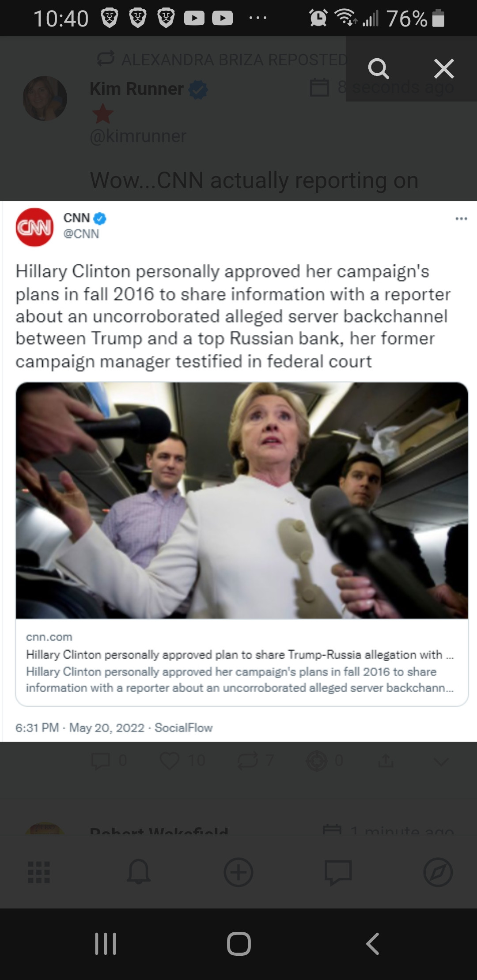Share the post via upload icon
Viewport: 477px width, 980px height.
386,760
